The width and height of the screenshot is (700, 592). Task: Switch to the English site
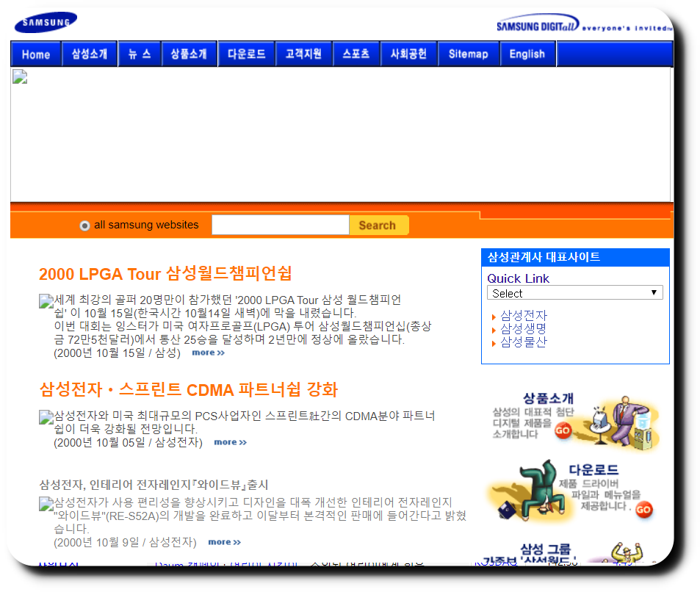[x=527, y=54]
